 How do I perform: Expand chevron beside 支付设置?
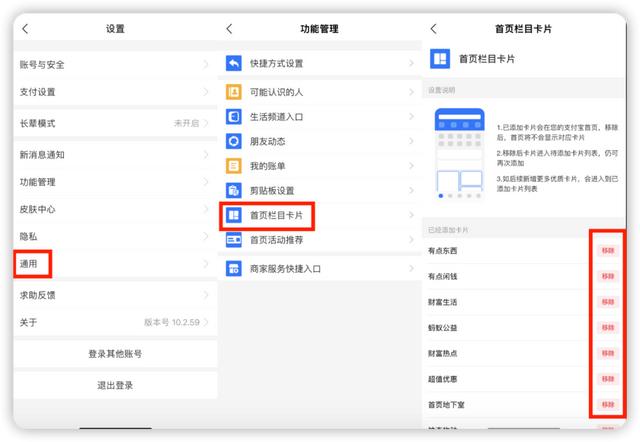click(206, 92)
